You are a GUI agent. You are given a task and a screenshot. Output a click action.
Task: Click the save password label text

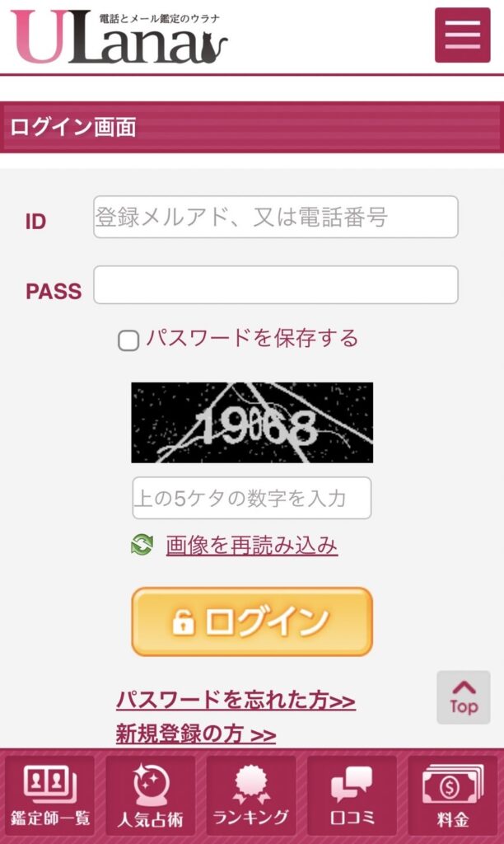[252, 338]
